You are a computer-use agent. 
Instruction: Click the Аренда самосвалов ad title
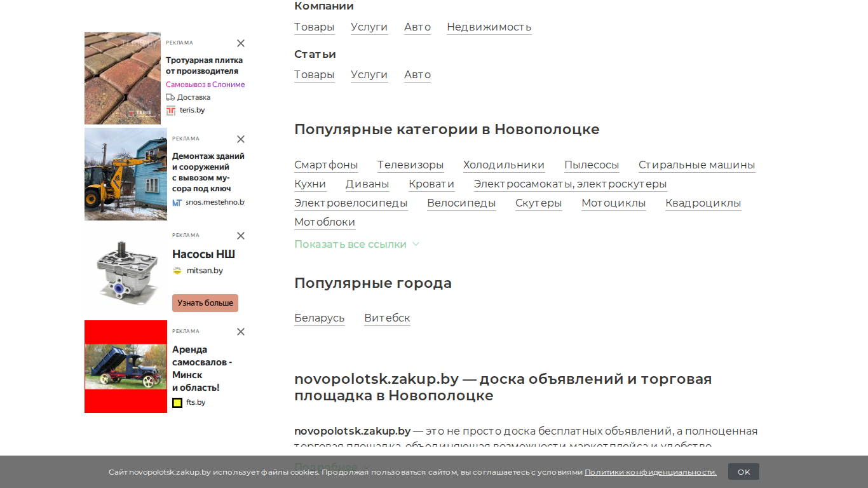click(x=202, y=369)
